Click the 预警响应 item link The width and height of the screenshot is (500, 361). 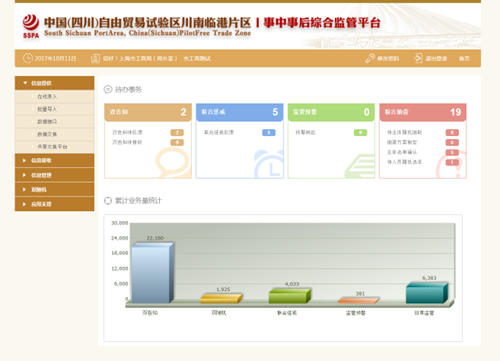(x=305, y=132)
